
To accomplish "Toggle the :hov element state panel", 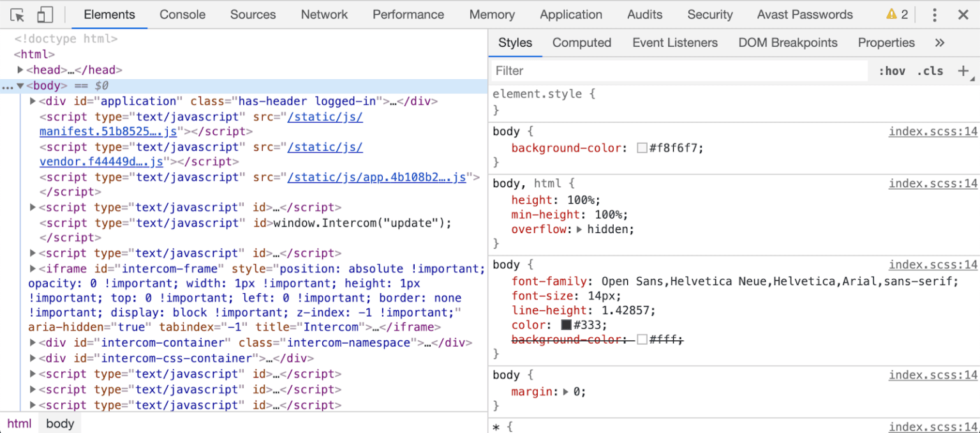I will [x=892, y=71].
